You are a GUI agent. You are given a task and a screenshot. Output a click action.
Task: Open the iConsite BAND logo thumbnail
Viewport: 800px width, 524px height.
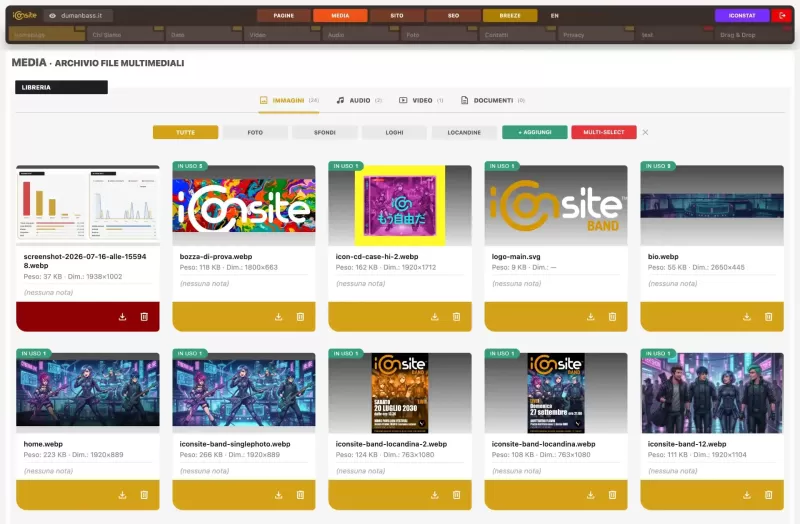(x=556, y=206)
